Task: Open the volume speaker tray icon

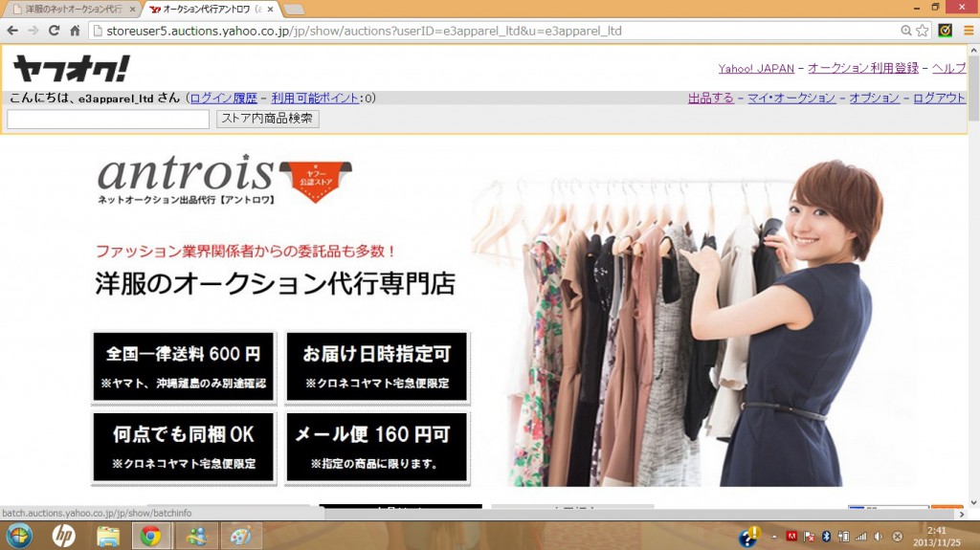Action: (x=879, y=537)
